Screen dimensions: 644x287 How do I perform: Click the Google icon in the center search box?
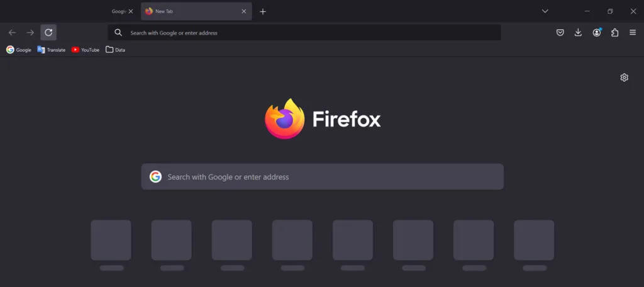pos(156,177)
